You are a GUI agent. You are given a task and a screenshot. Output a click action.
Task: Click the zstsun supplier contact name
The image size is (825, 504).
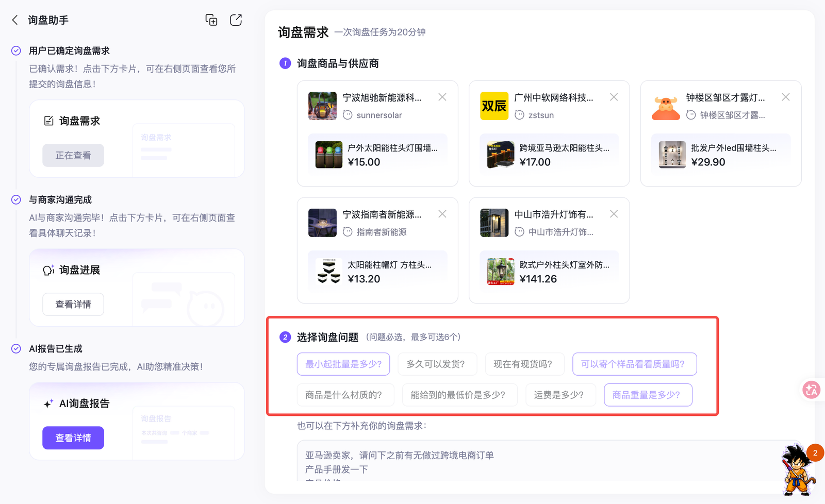(541, 115)
